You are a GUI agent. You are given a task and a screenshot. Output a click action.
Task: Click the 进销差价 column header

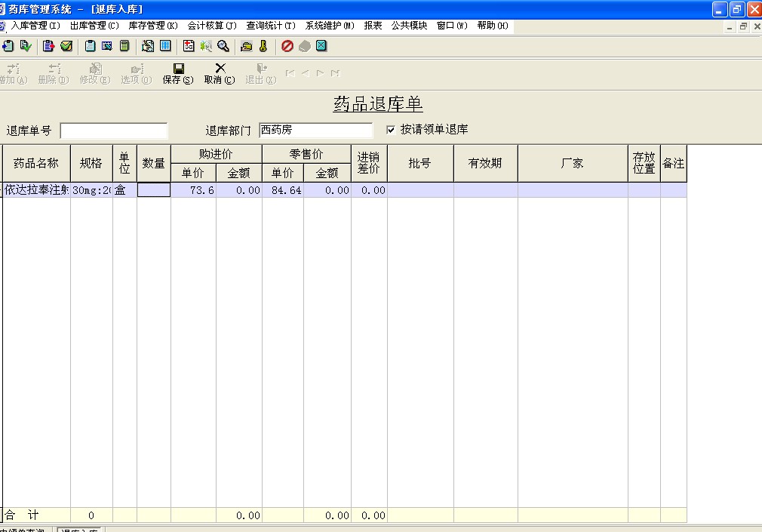[369, 164]
